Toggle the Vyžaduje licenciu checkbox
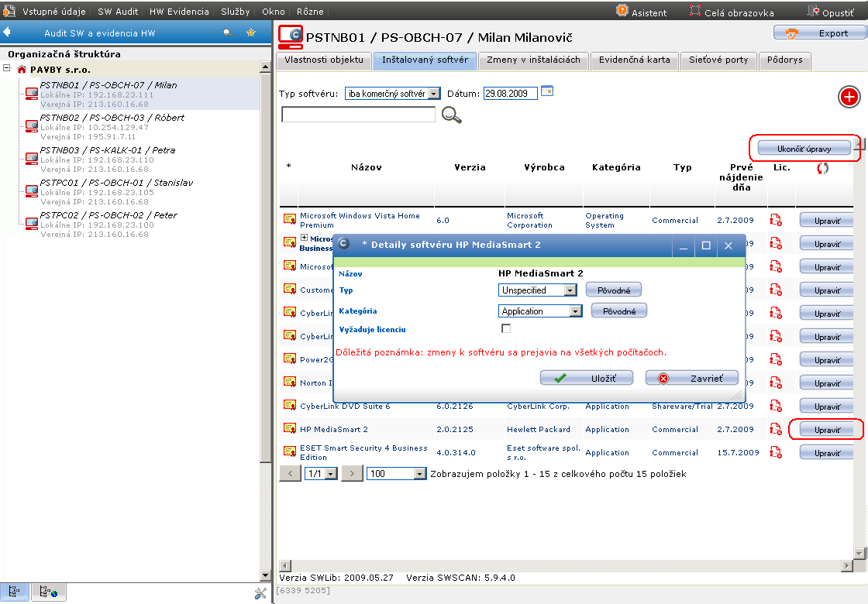This screenshot has height=604, width=868. [x=506, y=328]
